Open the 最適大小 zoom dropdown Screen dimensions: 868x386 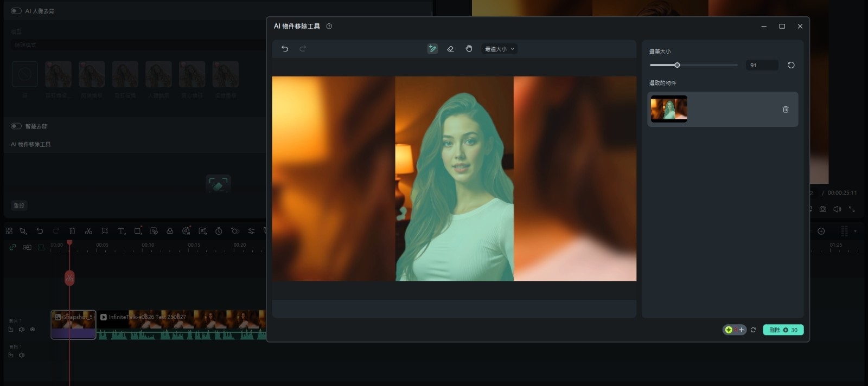(500, 49)
